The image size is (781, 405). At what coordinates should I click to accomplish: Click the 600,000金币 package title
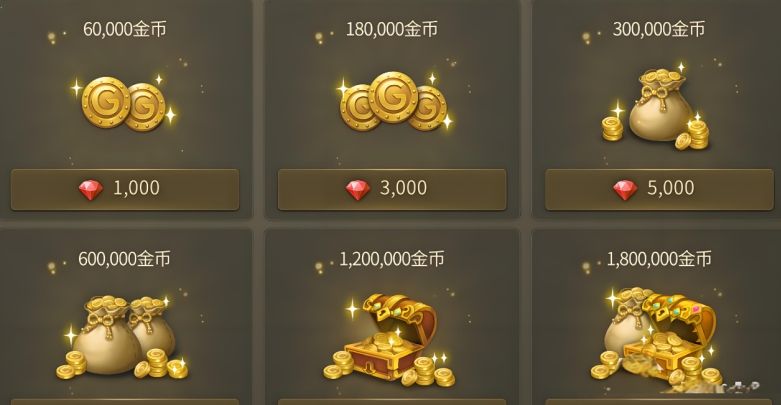tap(125, 259)
